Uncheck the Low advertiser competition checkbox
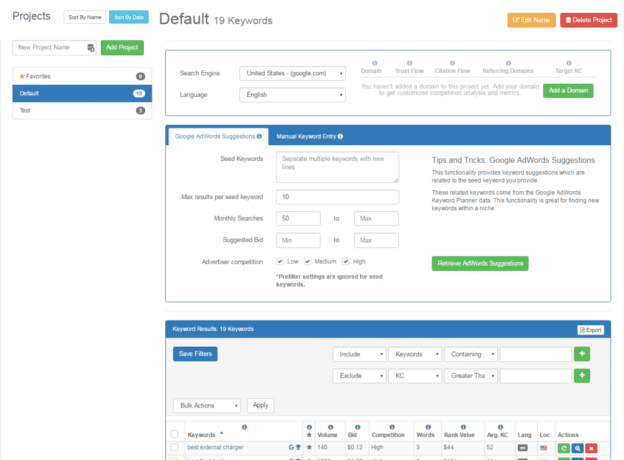 point(280,261)
